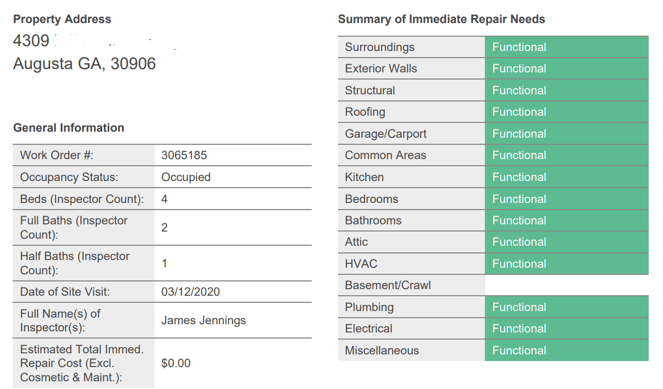Select the Augusta GA, 30906 address line

click(85, 63)
